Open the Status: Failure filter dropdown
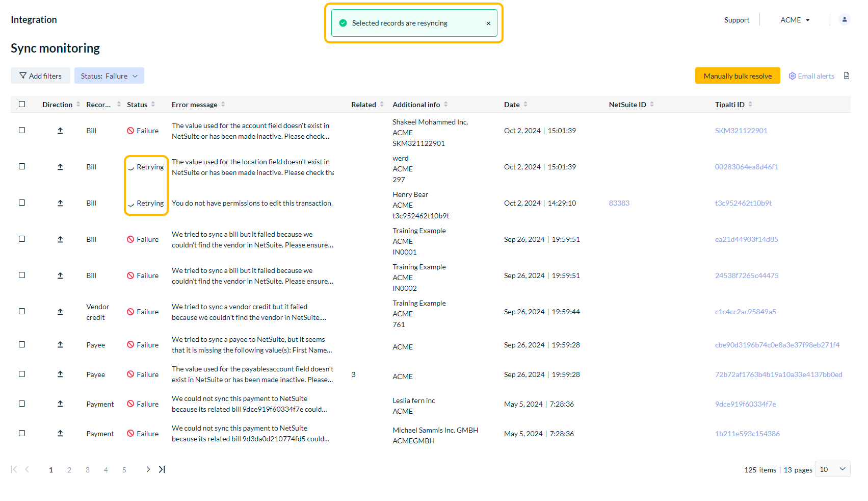The image size is (868, 501). coord(109,76)
